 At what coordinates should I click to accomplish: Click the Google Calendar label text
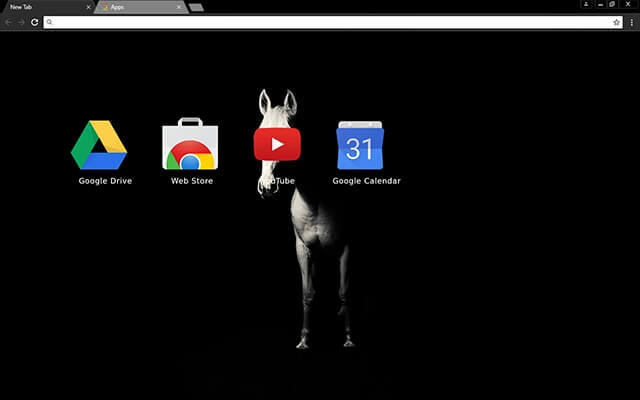coord(367,181)
